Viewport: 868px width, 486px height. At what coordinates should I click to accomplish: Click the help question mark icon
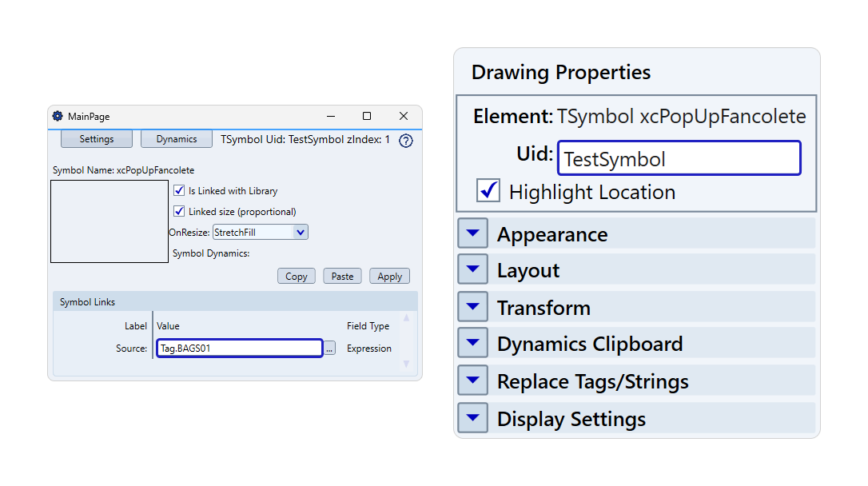(x=405, y=141)
